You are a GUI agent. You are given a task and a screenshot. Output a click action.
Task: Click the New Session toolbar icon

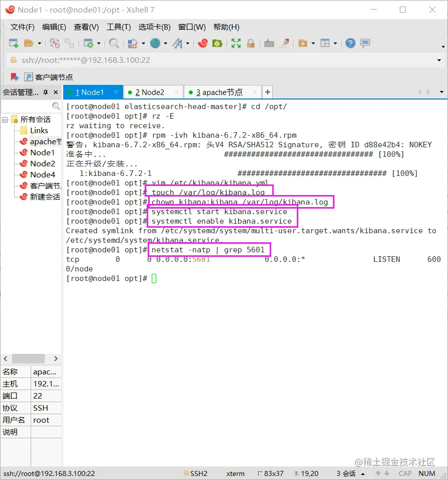pos(14,43)
